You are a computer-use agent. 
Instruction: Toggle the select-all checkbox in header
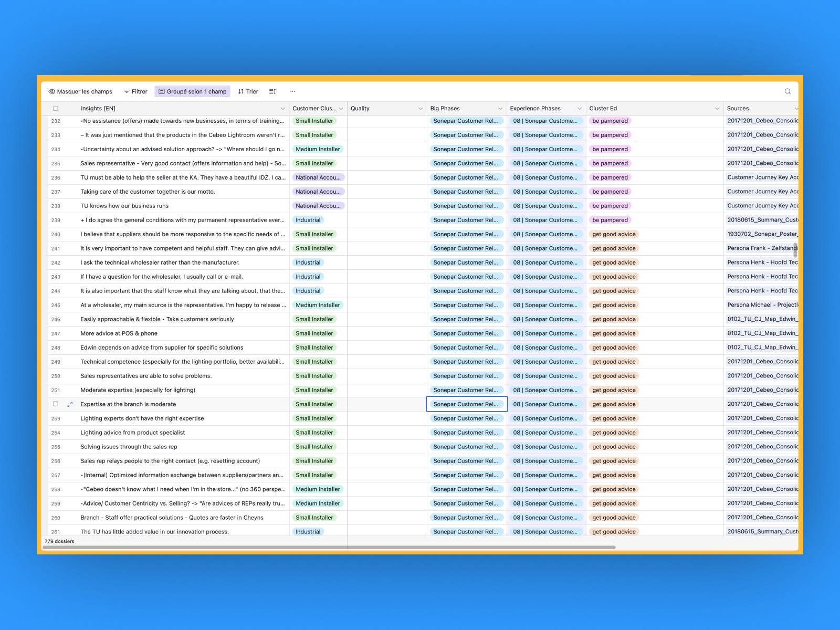tap(56, 109)
